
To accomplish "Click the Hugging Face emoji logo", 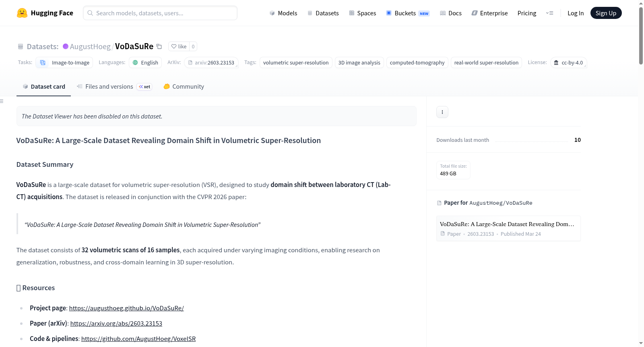I will [x=22, y=13].
